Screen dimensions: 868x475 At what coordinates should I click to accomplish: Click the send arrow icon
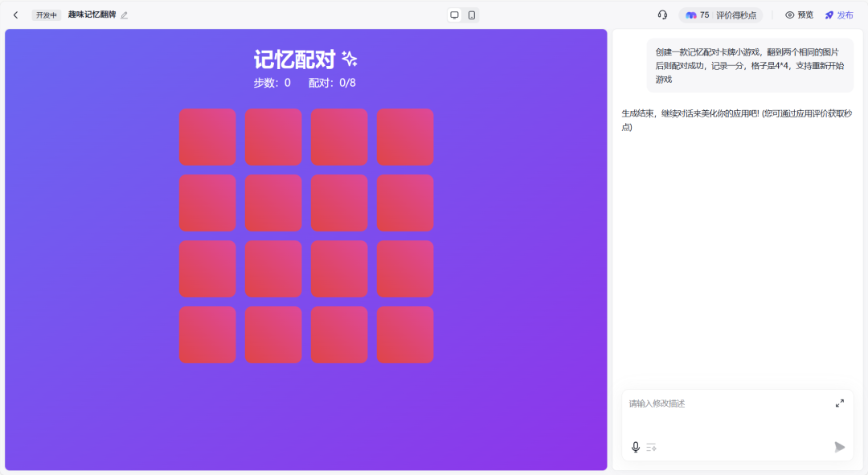click(840, 447)
